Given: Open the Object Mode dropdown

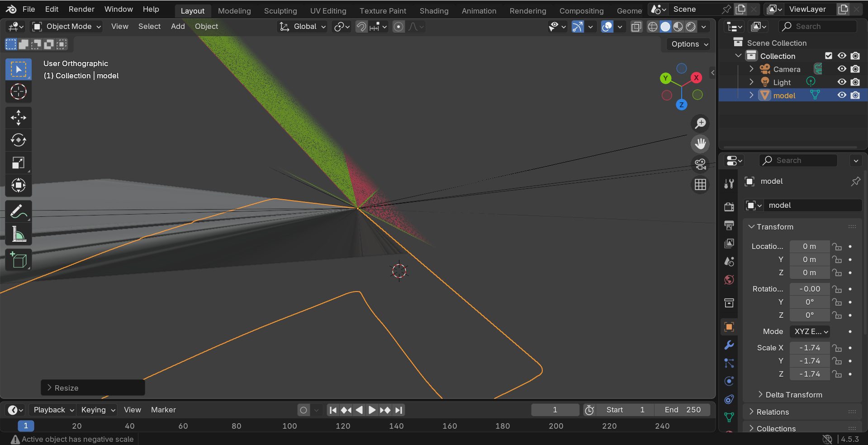Looking at the screenshot, I should coord(67,27).
